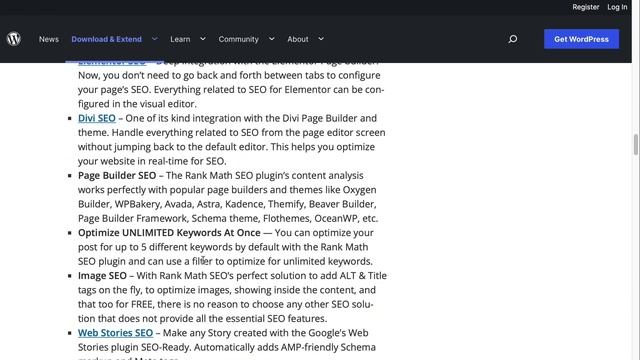The image size is (640, 360).
Task: Open the Learn menu item
Action: (x=180, y=39)
